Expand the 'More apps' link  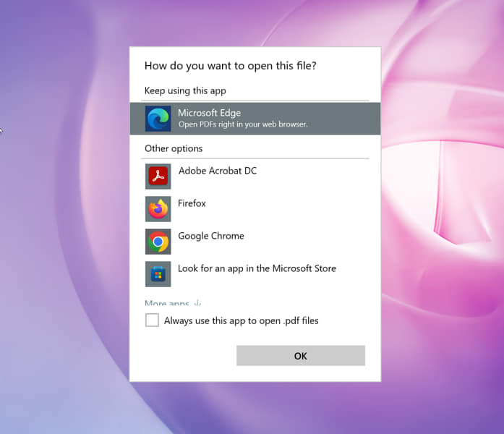pos(173,302)
